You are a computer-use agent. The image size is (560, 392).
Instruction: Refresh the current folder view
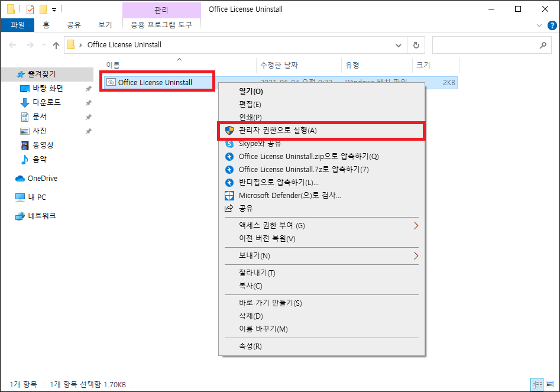click(416, 45)
